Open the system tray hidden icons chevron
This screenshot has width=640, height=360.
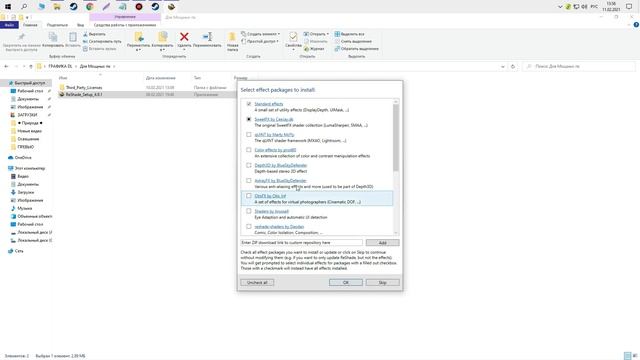pos(560,7)
